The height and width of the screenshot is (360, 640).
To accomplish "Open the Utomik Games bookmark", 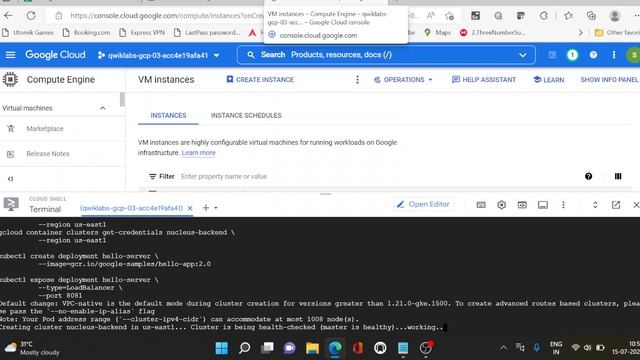I will tap(28, 32).
